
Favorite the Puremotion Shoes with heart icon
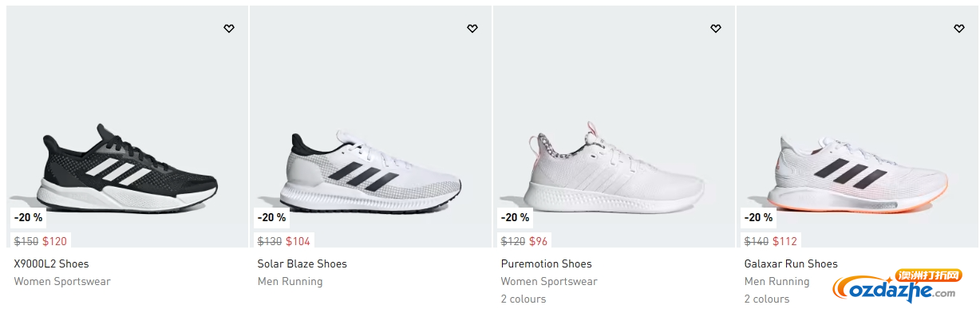tap(716, 29)
